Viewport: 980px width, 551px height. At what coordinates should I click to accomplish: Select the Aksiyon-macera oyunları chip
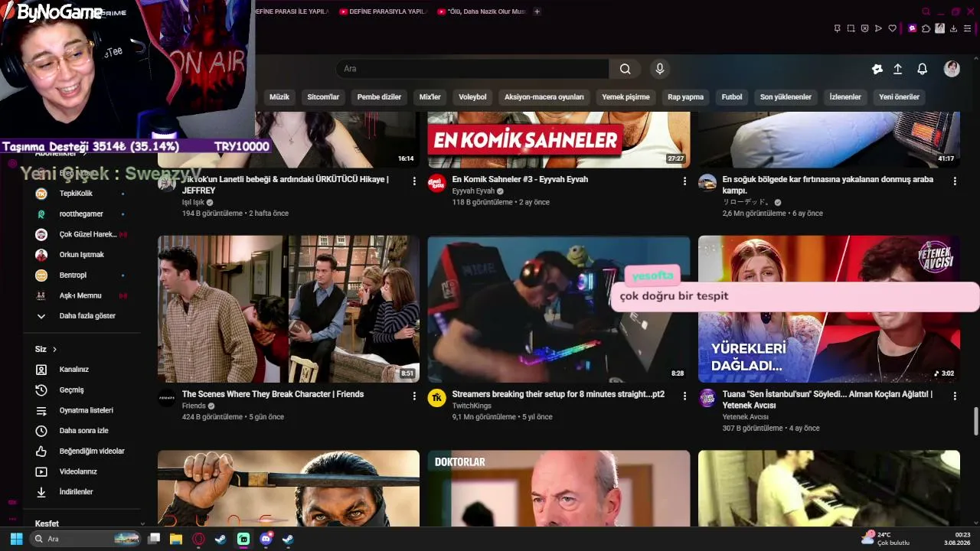click(x=544, y=97)
